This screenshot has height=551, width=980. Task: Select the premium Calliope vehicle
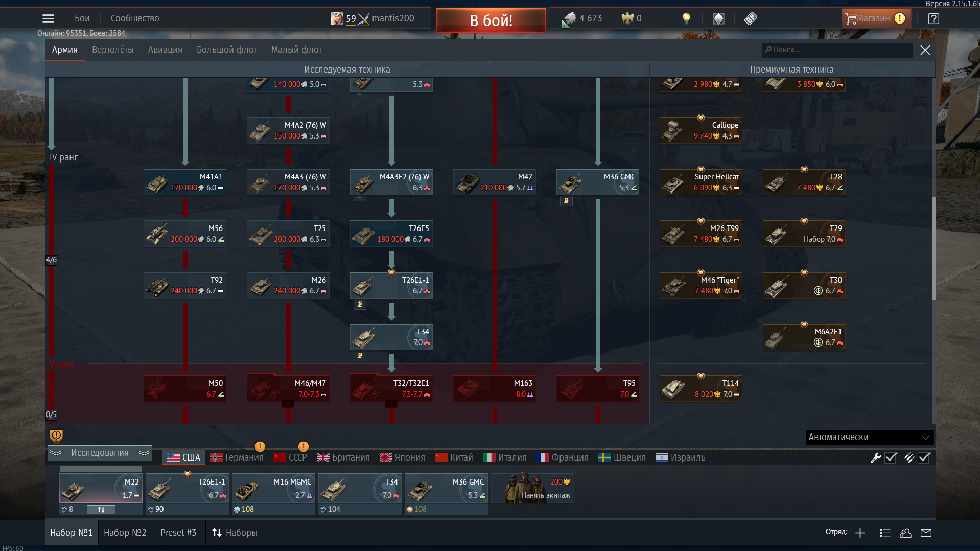click(701, 130)
